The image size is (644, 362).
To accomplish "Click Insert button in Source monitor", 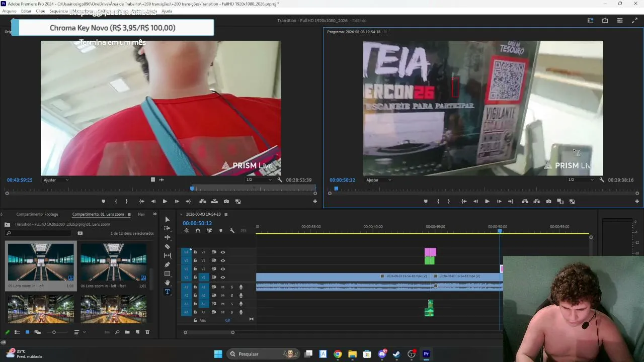I will click(x=203, y=202).
